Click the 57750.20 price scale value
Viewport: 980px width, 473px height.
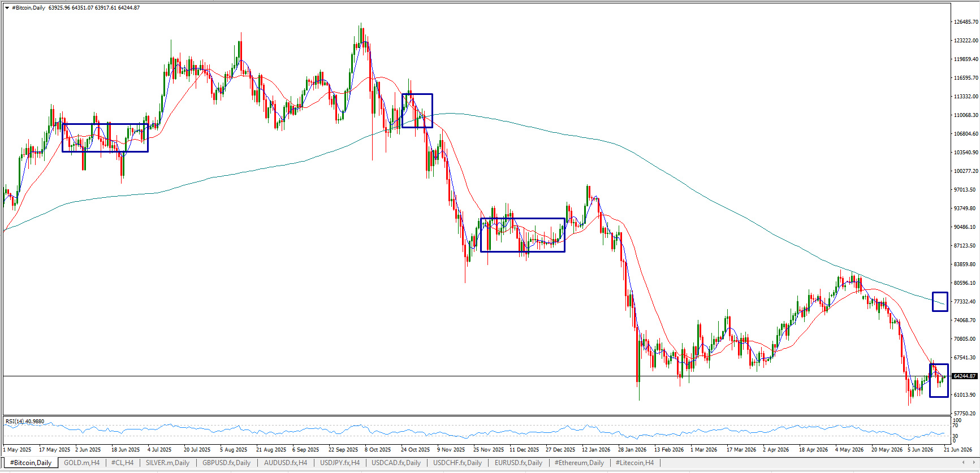[x=966, y=414]
